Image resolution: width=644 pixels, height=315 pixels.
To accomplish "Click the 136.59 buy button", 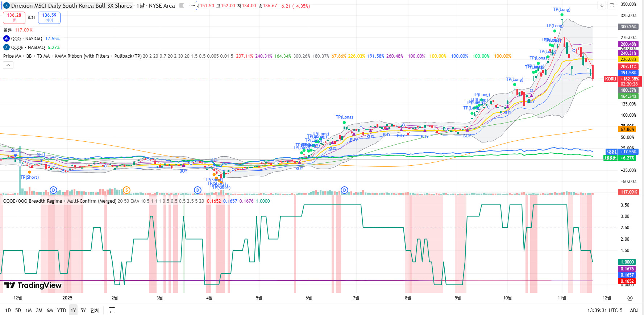I will (49, 17).
